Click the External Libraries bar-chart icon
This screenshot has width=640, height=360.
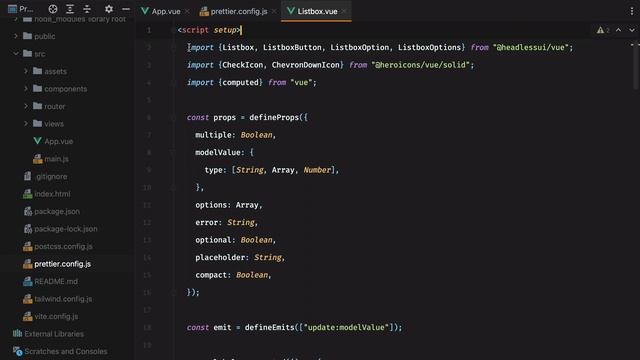[x=18, y=333]
